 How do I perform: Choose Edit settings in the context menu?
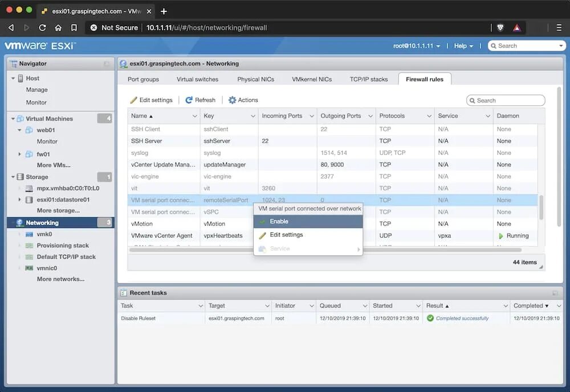pyautogui.click(x=308, y=235)
